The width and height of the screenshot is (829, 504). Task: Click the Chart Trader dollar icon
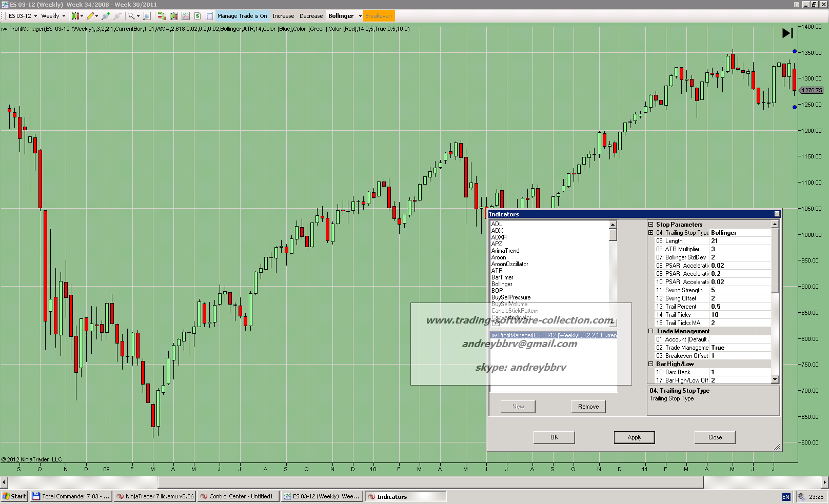[198, 16]
